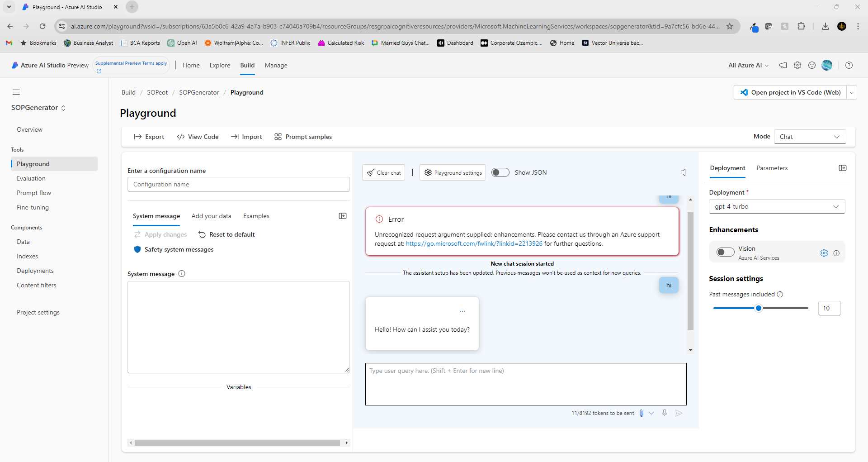Screen dimensions: 868x462
Task: Click Apply changes
Action: [160, 234]
